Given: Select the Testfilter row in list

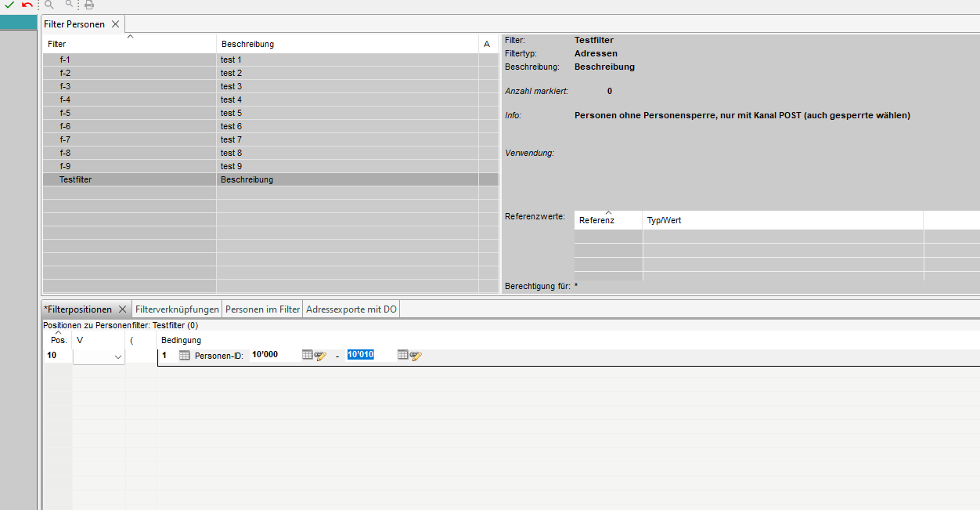Looking at the screenshot, I should pyautogui.click(x=129, y=179).
